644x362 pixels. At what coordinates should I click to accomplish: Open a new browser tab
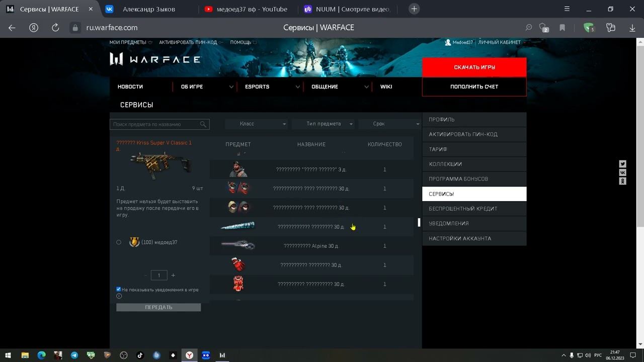click(414, 9)
